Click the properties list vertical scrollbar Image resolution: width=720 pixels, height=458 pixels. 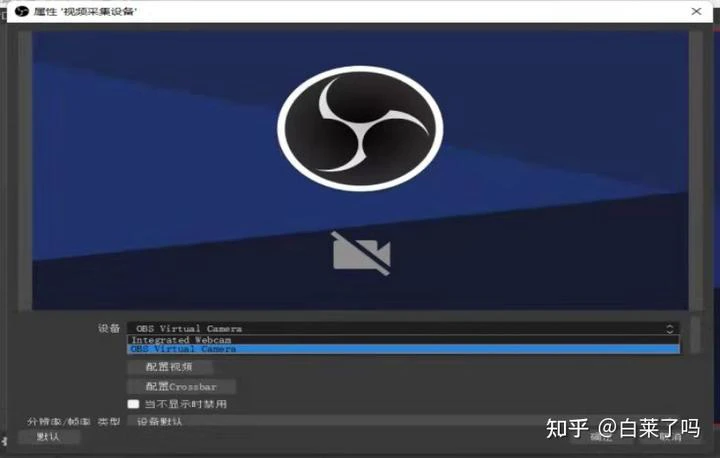click(696, 335)
